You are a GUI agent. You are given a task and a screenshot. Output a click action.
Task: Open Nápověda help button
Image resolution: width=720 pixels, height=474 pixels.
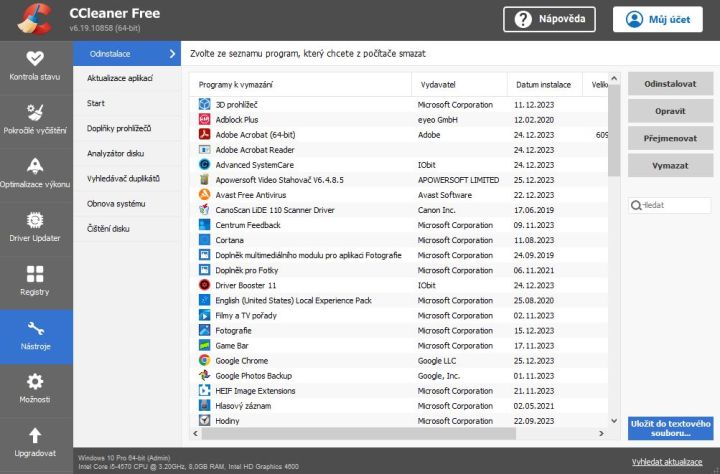pyautogui.click(x=549, y=19)
